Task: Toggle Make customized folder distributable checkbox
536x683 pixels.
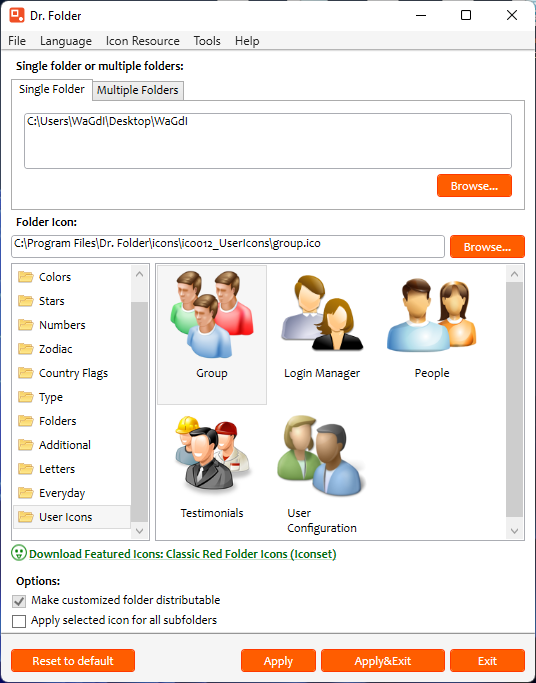Action: 19,601
